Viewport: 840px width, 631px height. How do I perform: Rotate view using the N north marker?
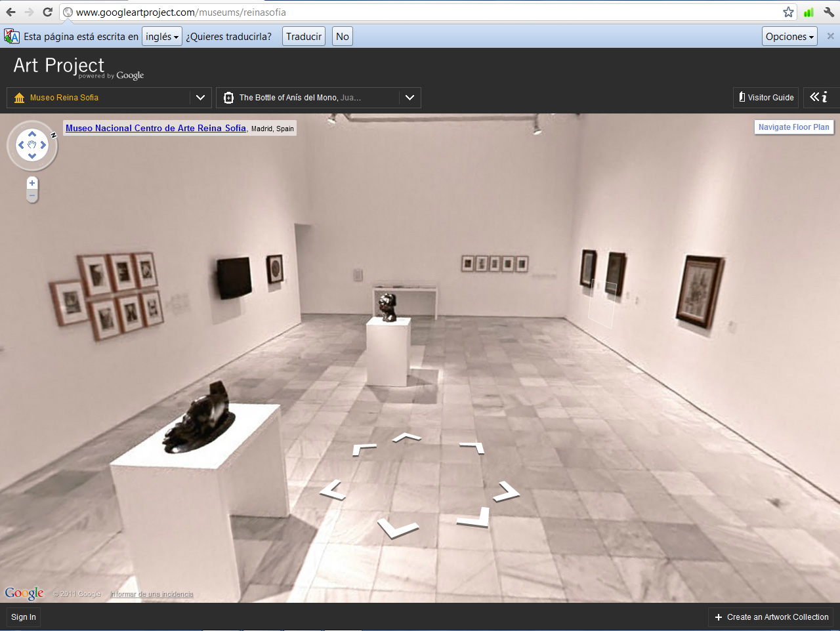(53, 134)
